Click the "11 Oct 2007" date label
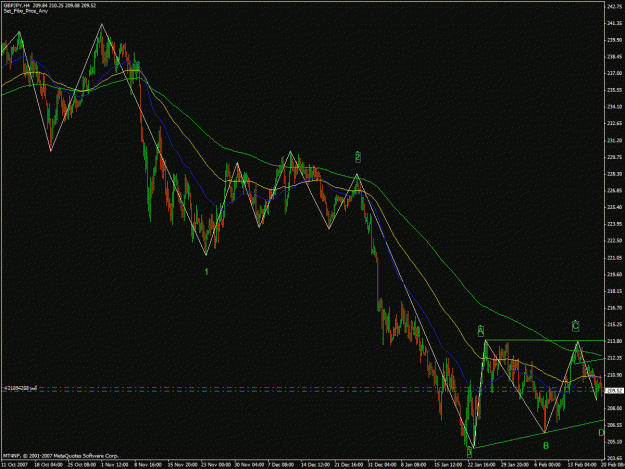Image resolution: width=625 pixels, height=469 pixels. (13, 465)
